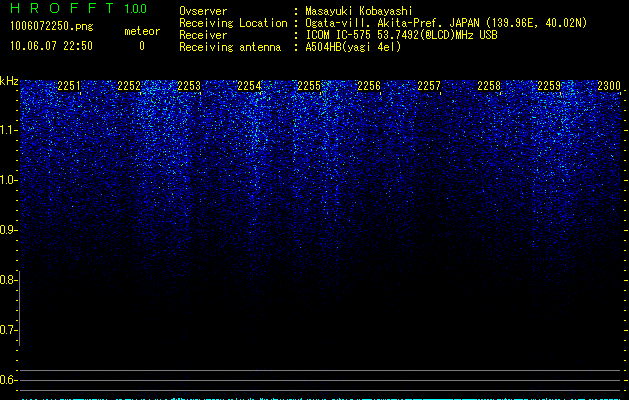The image size is (629, 400).
Task: Click the meteor count label
Action: (142, 31)
